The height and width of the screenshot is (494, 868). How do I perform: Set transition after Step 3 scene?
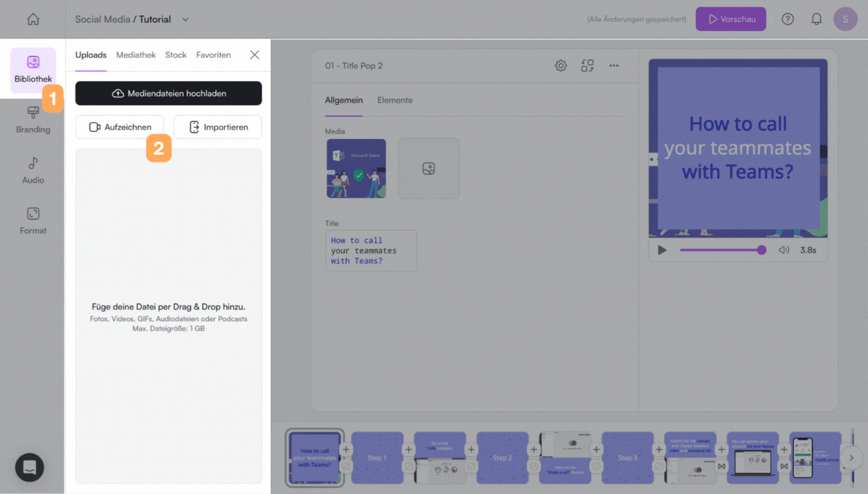click(659, 466)
